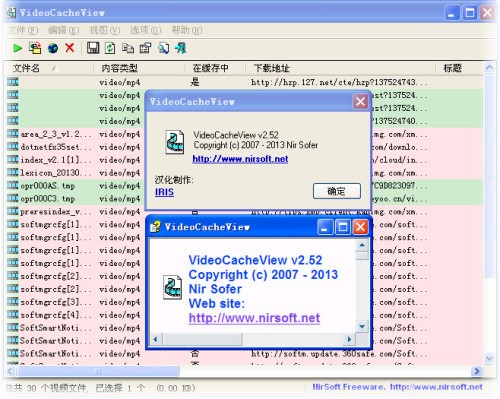
Task: Click the red X delete cache file icon
Action: pyautogui.click(x=70, y=48)
